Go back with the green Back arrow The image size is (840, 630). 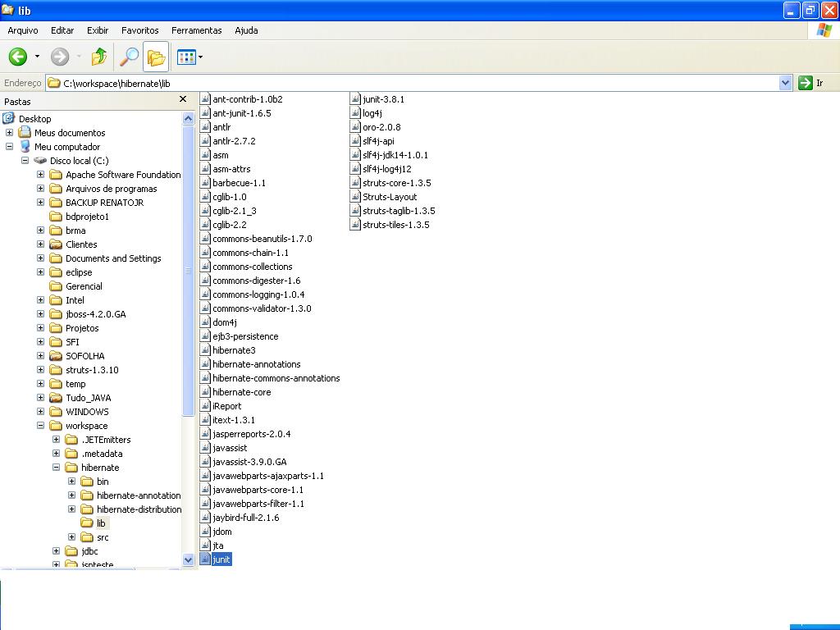tap(18, 57)
